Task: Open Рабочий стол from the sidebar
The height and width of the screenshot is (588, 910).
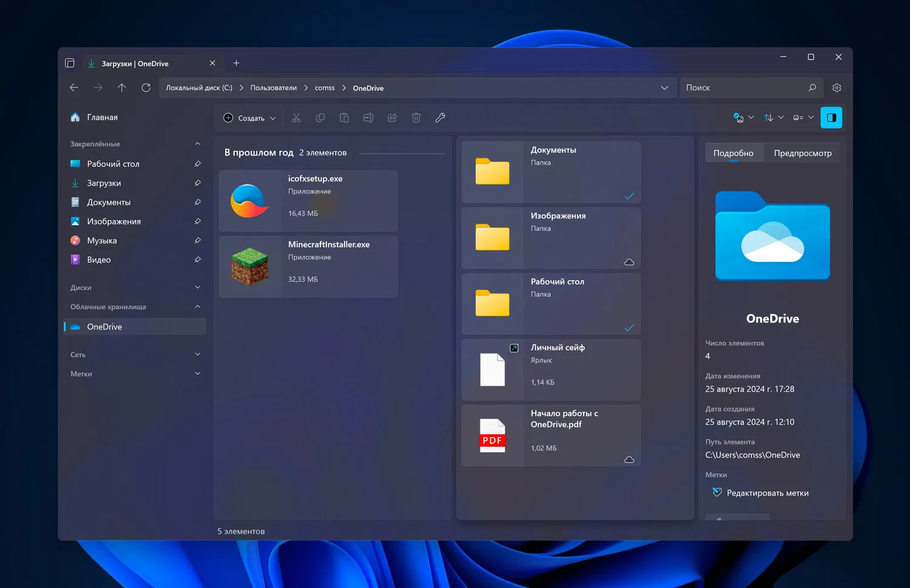Action: (135, 164)
